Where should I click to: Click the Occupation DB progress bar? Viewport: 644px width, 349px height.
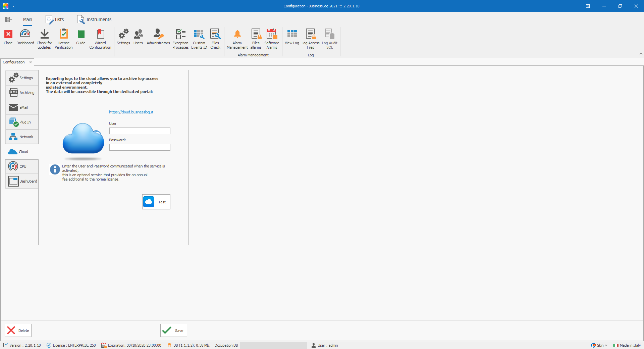point(273,345)
